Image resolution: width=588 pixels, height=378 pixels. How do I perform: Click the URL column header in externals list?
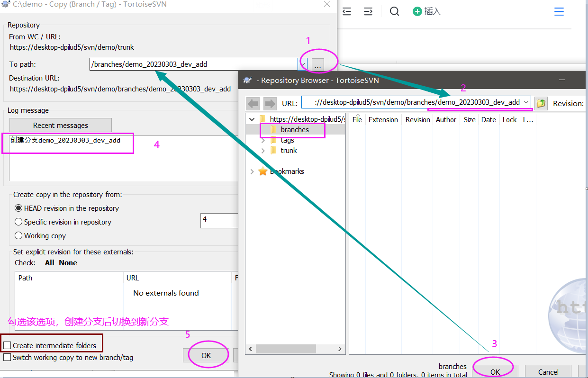pyautogui.click(x=178, y=278)
